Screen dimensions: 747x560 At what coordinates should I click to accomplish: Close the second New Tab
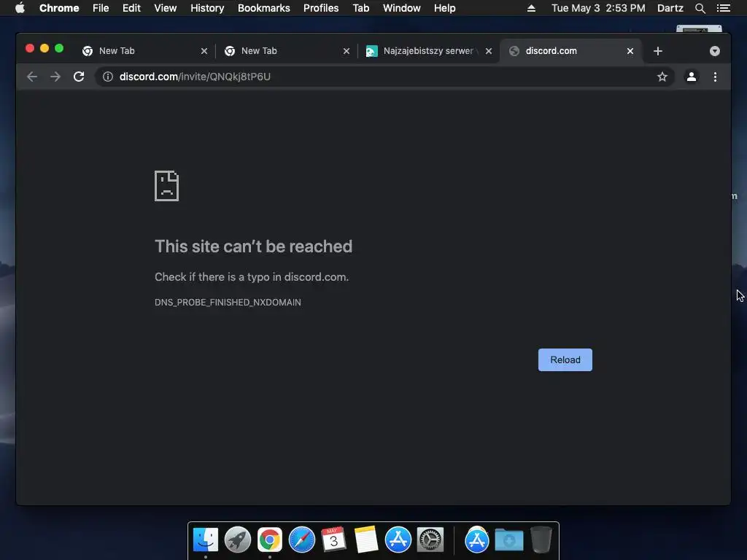[347, 51]
